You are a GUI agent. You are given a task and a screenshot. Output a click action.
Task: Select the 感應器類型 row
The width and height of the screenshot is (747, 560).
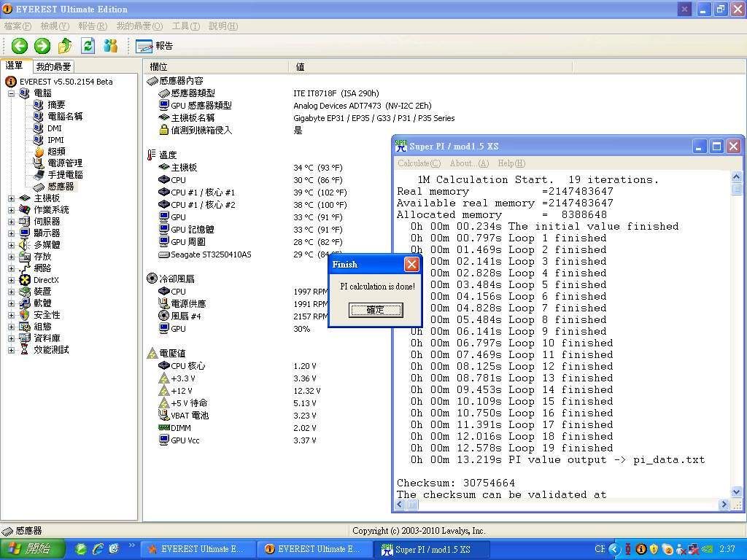coord(192,93)
